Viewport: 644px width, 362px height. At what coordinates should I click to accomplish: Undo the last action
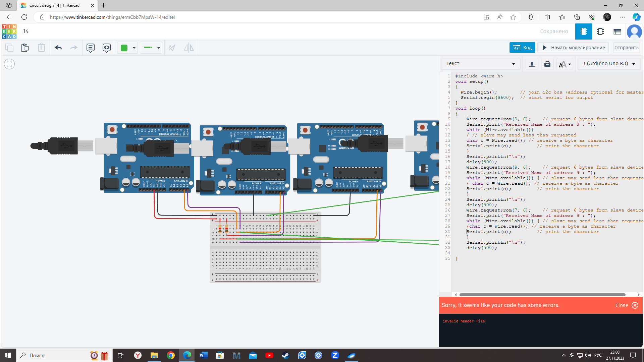(x=58, y=48)
